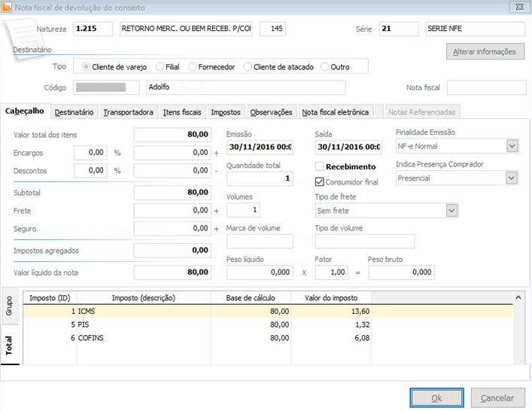532x411 pixels.
Task: Click the recipient name field Adolfo
Action: tap(246, 87)
